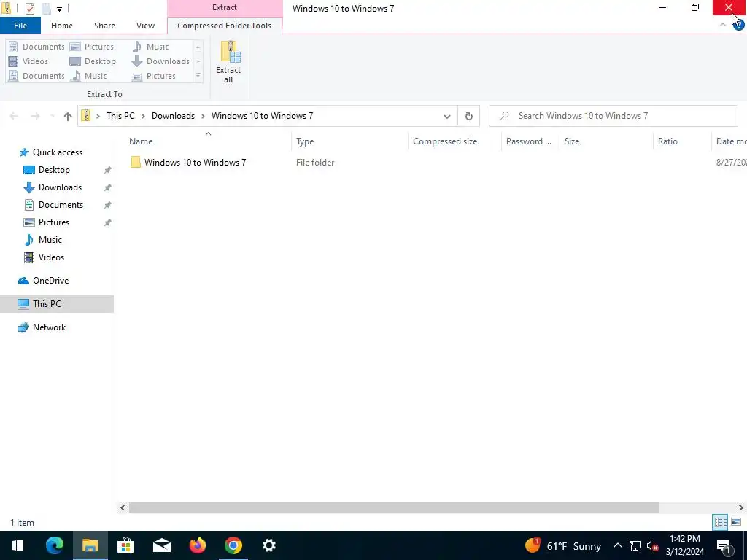Viewport: 747px width, 560px height.
Task: Open Microsoft Store from taskbar
Action: (x=125, y=545)
